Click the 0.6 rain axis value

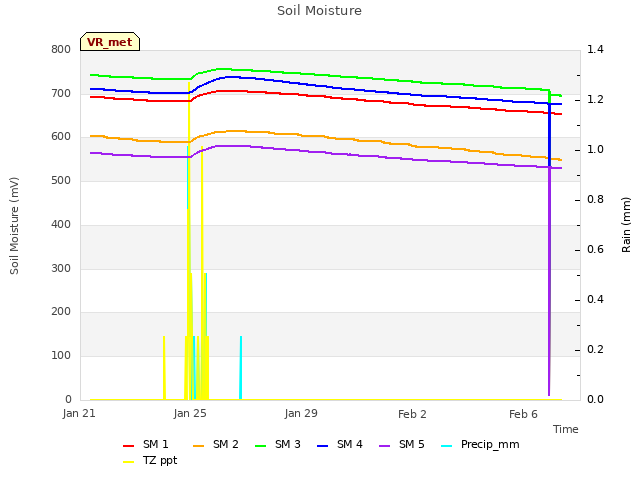[595, 249]
